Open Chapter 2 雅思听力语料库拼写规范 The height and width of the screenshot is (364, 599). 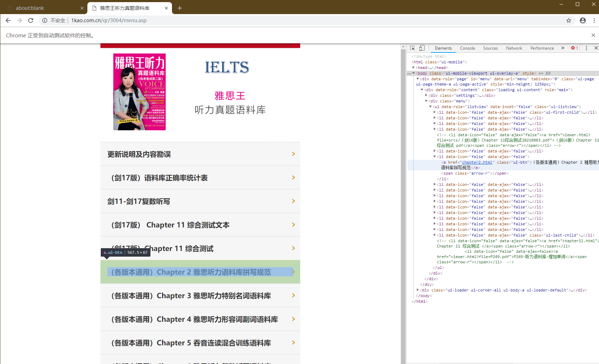pos(200,272)
